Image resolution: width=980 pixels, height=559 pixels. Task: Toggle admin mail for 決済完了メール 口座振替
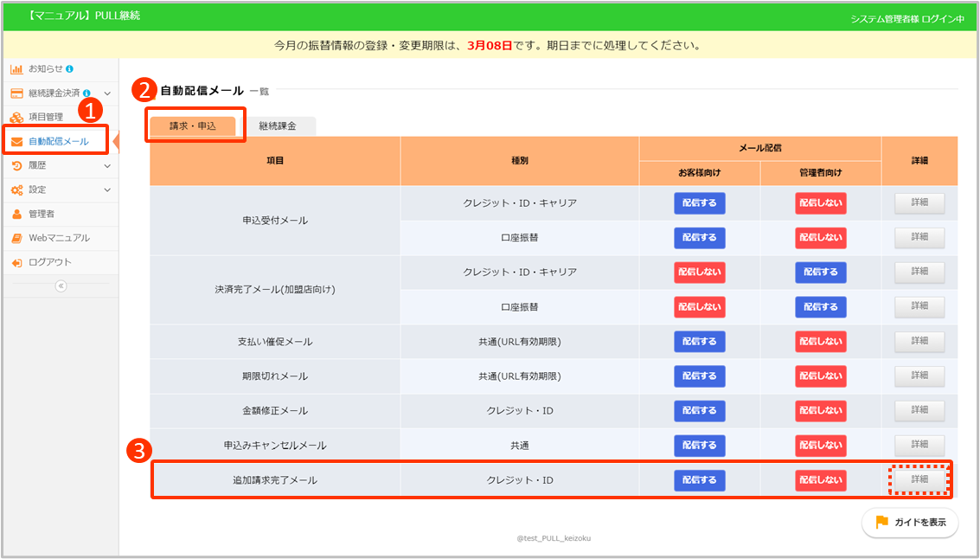point(821,307)
